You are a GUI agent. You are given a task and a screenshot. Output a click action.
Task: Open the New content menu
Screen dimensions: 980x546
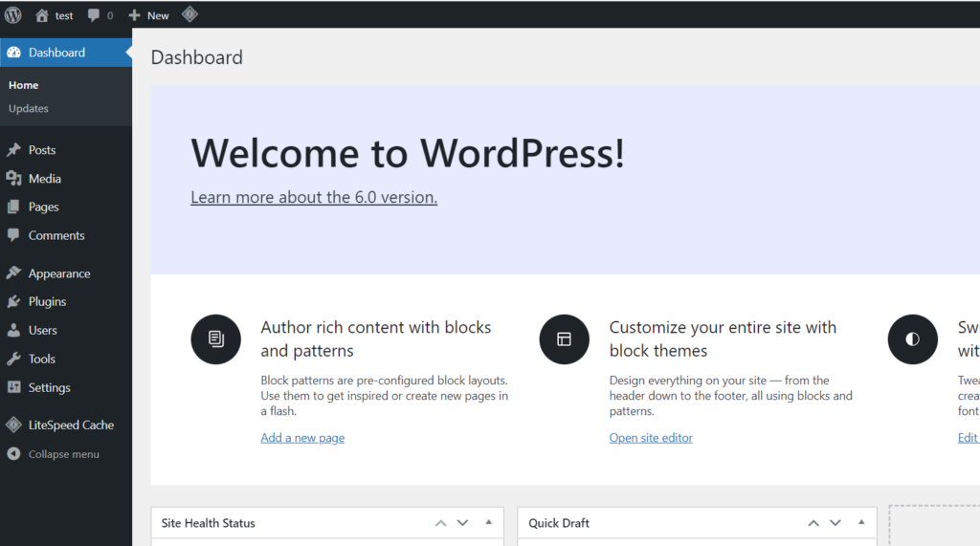point(148,15)
